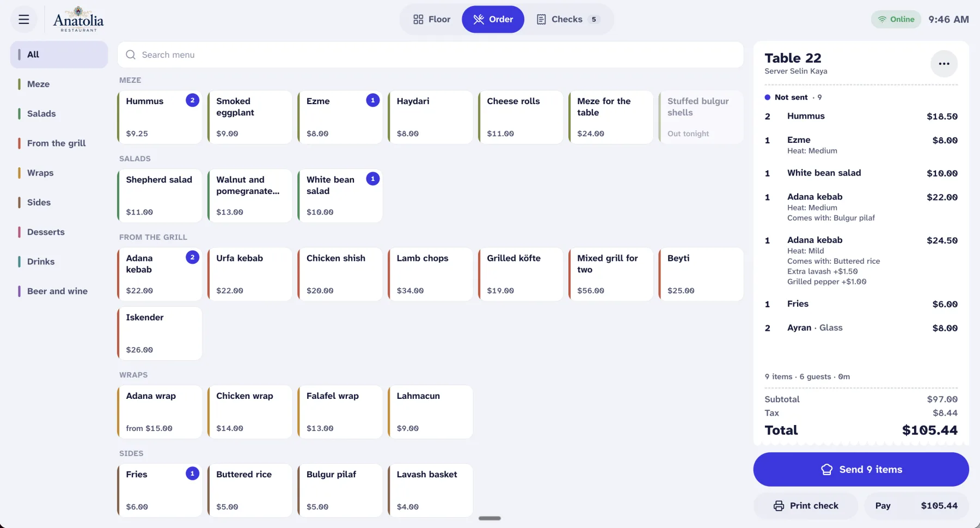Select the Meze category
This screenshot has width=980, height=528.
click(x=59, y=84)
